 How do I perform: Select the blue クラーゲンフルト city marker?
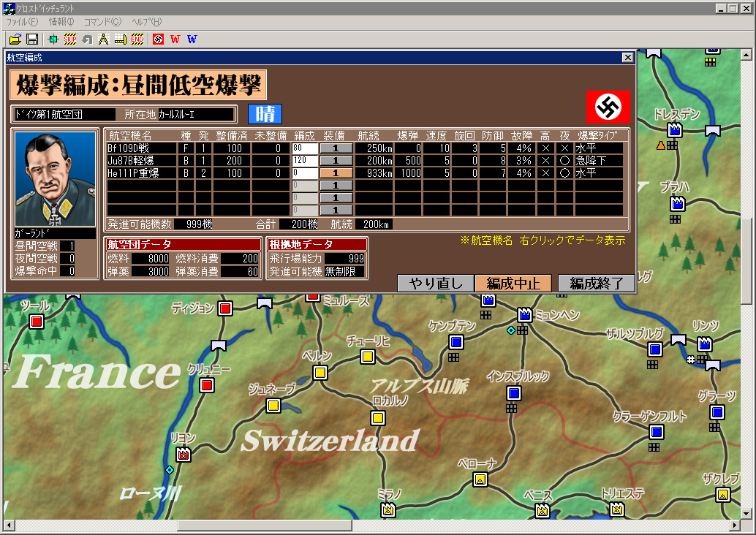point(656,432)
